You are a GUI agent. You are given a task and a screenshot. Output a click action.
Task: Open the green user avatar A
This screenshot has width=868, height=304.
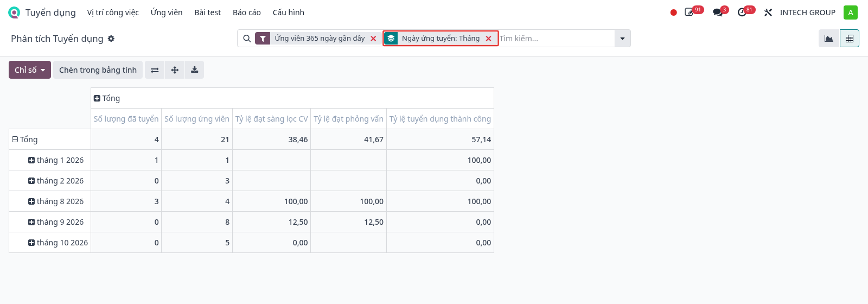(x=850, y=12)
